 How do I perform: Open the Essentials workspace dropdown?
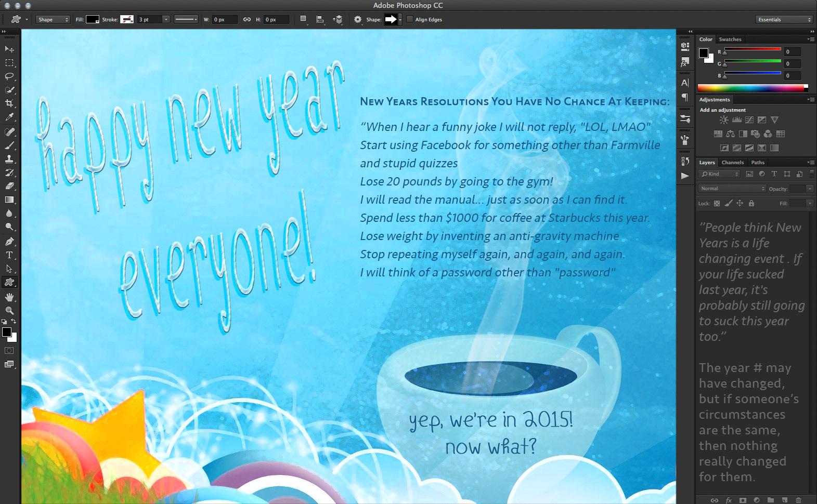[784, 20]
